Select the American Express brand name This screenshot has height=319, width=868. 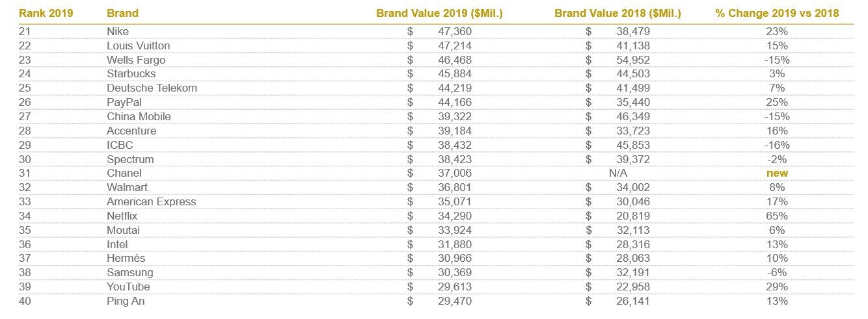(x=151, y=201)
